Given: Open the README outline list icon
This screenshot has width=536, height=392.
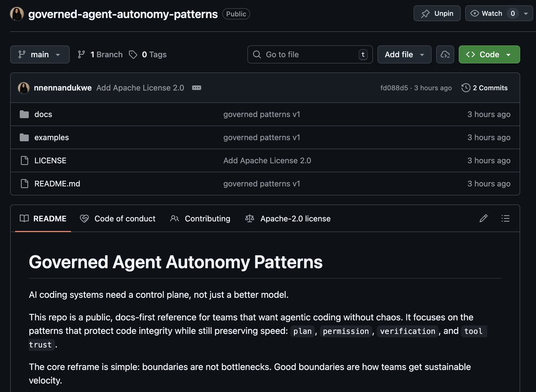Looking at the screenshot, I should pyautogui.click(x=506, y=218).
